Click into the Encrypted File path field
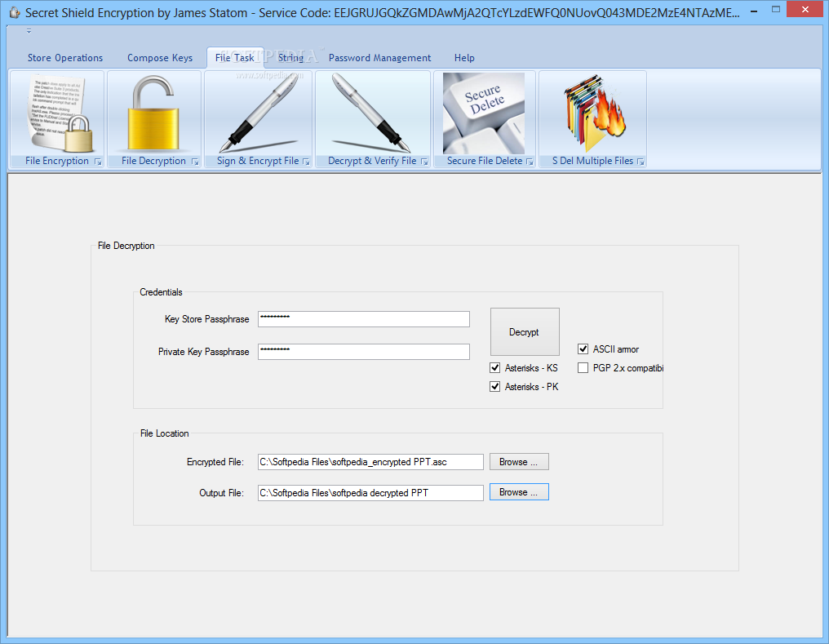The height and width of the screenshot is (644, 829). click(x=370, y=462)
